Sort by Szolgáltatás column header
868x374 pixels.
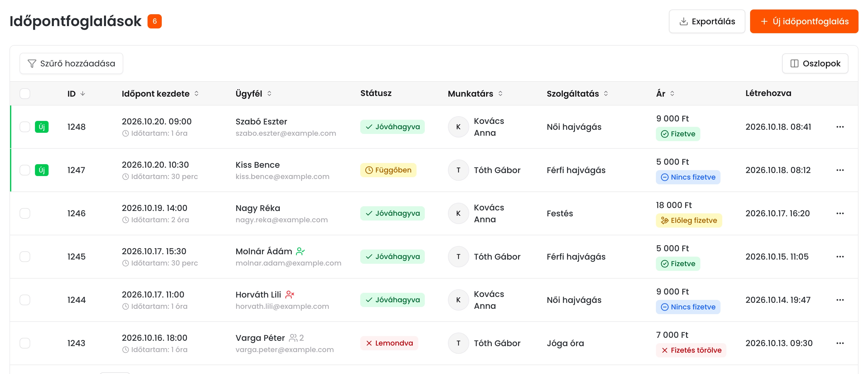(x=578, y=93)
